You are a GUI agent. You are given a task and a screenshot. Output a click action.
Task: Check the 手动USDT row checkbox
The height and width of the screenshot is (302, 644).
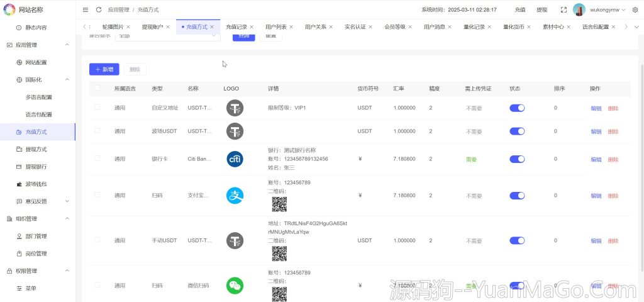click(97, 240)
